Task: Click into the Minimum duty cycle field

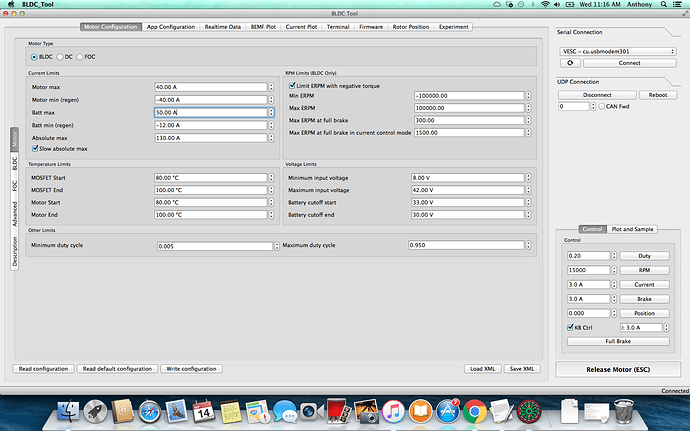Action: [x=215, y=245]
